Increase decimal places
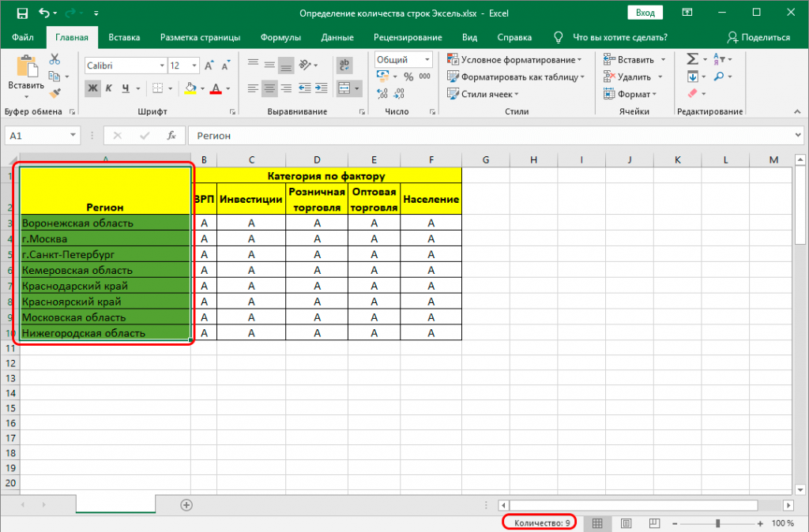The image size is (809, 532). coord(382,93)
